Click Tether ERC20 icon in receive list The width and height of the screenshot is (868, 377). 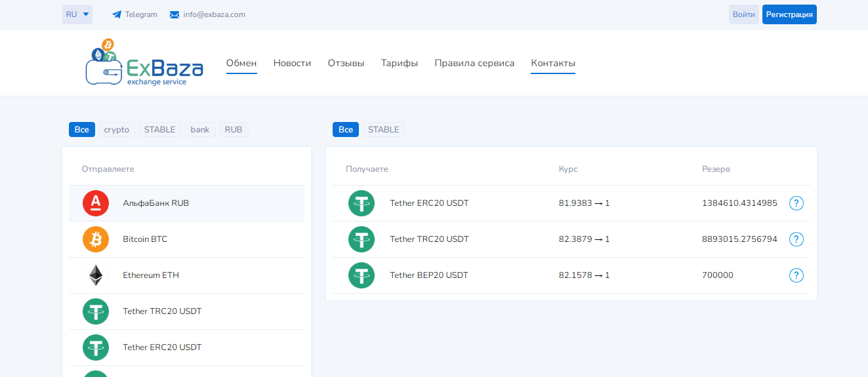pyautogui.click(x=362, y=203)
